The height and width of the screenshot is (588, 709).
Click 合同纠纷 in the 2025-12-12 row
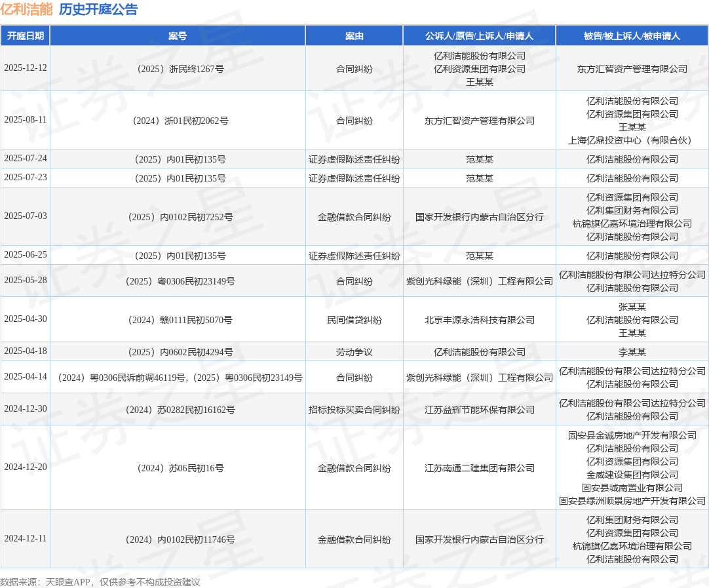click(354, 69)
